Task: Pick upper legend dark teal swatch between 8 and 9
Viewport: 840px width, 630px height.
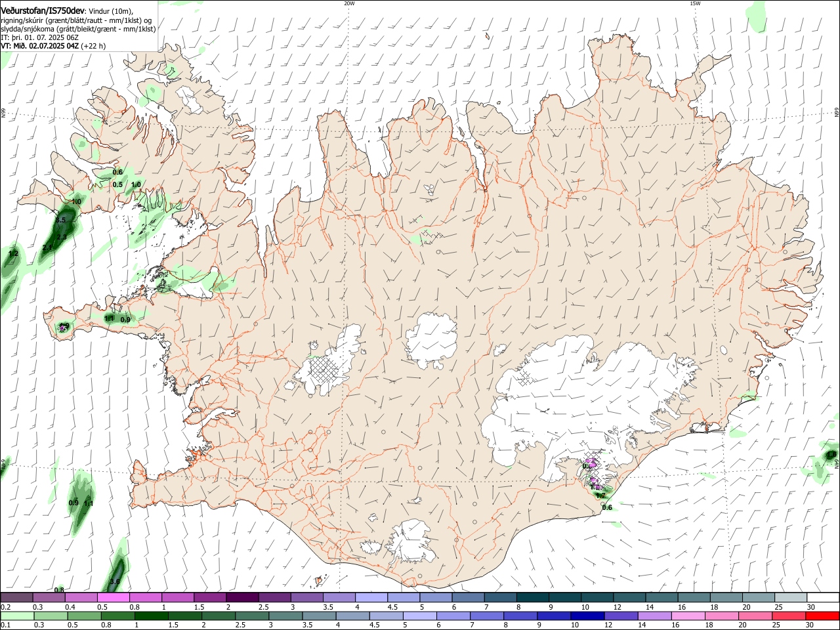Action: pos(532,597)
